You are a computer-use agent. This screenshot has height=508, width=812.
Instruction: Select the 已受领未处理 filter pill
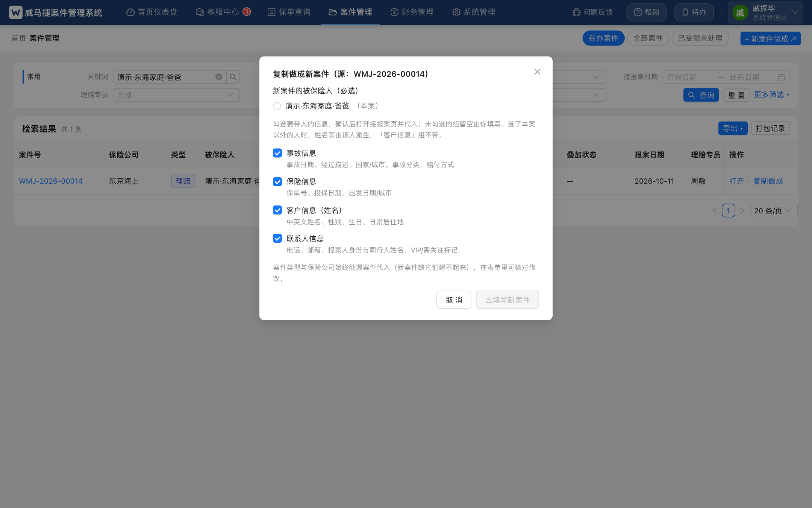pyautogui.click(x=700, y=38)
